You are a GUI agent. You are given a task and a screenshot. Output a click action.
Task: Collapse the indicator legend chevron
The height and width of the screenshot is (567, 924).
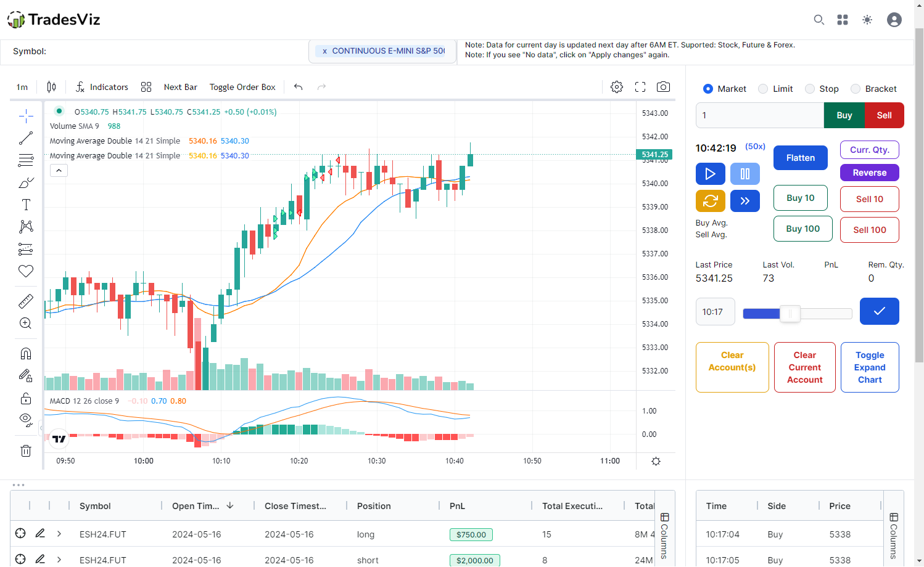[59, 170]
